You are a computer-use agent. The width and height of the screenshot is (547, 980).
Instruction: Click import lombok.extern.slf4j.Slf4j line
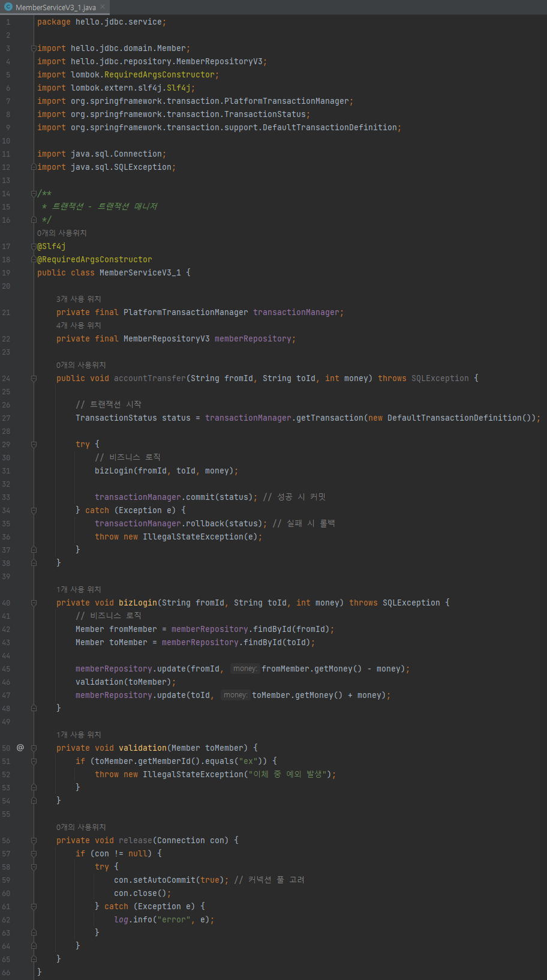point(116,88)
